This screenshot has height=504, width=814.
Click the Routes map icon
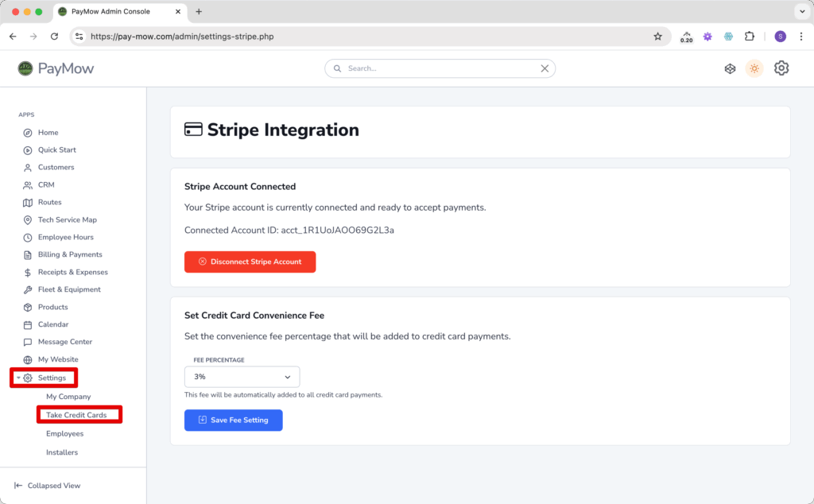[x=28, y=203]
